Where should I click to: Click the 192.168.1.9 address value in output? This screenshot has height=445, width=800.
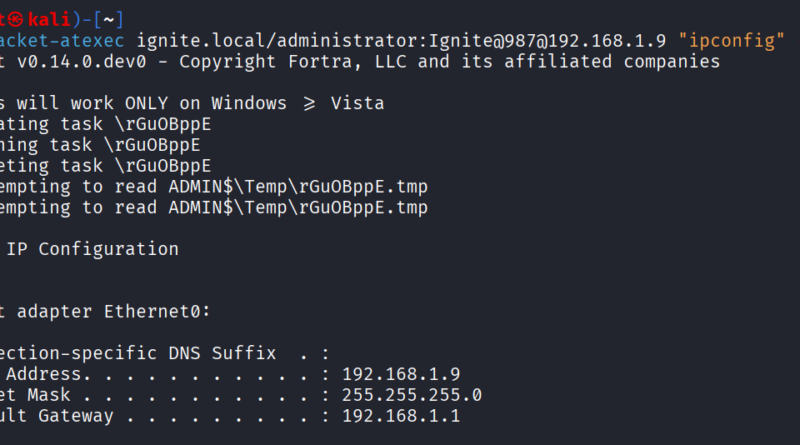tap(401, 374)
